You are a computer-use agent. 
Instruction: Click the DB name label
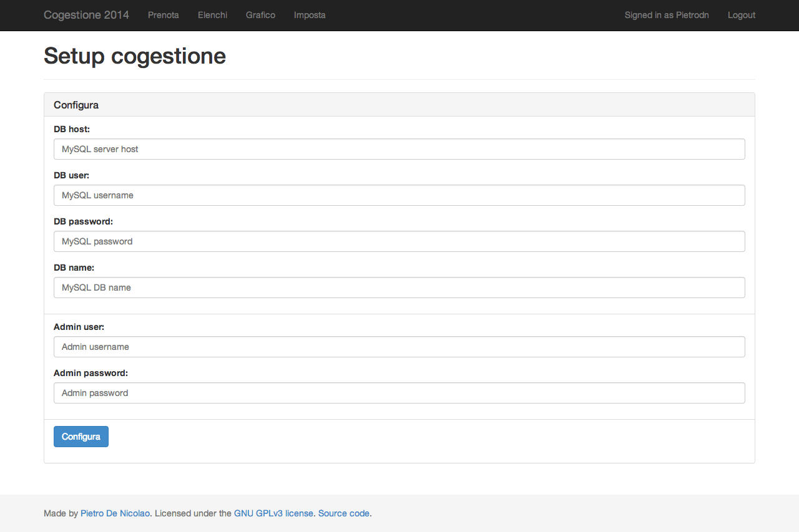click(x=74, y=268)
